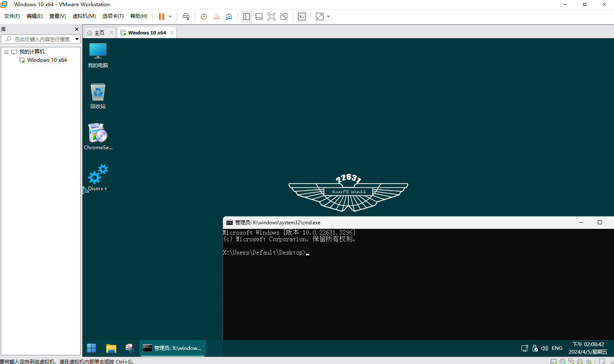Click the VMware Workstation title bar icon

4,5
